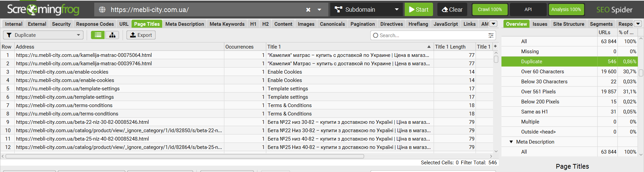644x172 pixels.
Task: Click the Screaming Frog logo
Action: [x=43, y=9]
